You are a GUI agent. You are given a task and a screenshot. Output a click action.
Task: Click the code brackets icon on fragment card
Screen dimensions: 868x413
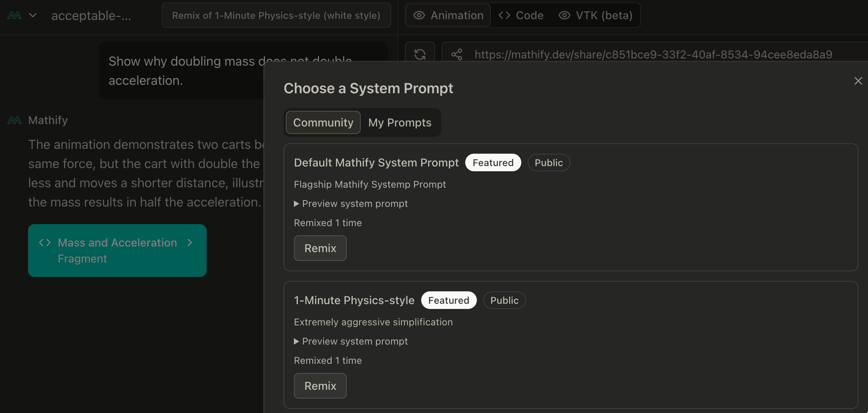(45, 243)
